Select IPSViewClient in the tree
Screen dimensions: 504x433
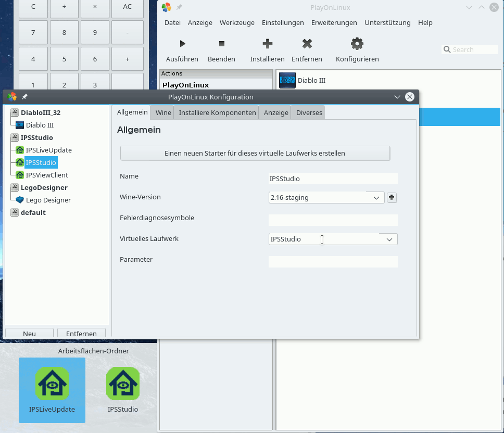[x=47, y=175]
